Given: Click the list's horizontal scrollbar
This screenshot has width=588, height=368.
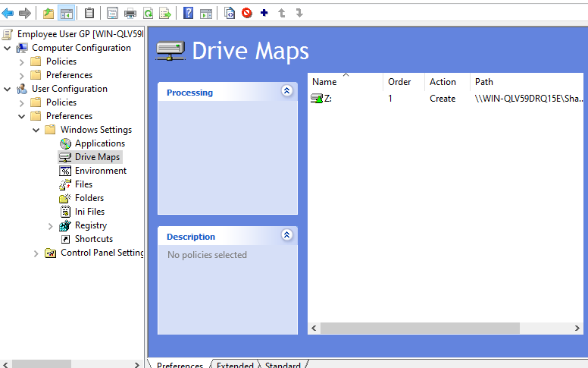Looking at the screenshot, I should [421, 329].
